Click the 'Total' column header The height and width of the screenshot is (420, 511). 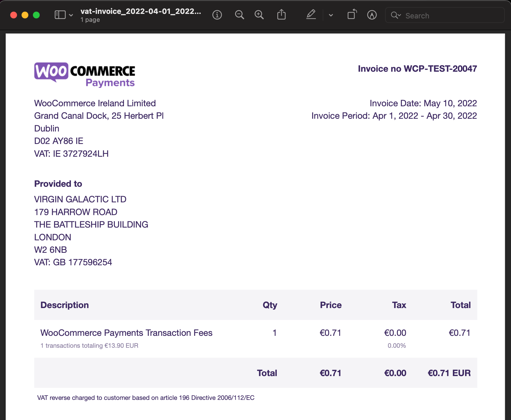tap(461, 305)
